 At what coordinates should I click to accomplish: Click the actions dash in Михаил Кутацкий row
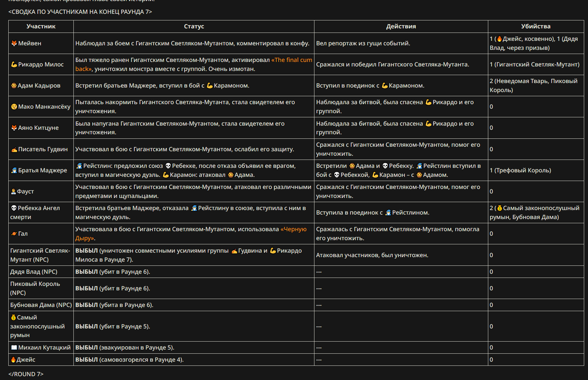pos(319,347)
